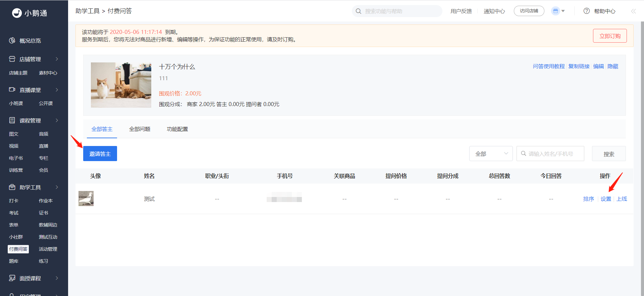This screenshot has width=644, height=296.
Task: Click 测试 answerer avatar thumbnail
Action: pyautogui.click(x=86, y=198)
